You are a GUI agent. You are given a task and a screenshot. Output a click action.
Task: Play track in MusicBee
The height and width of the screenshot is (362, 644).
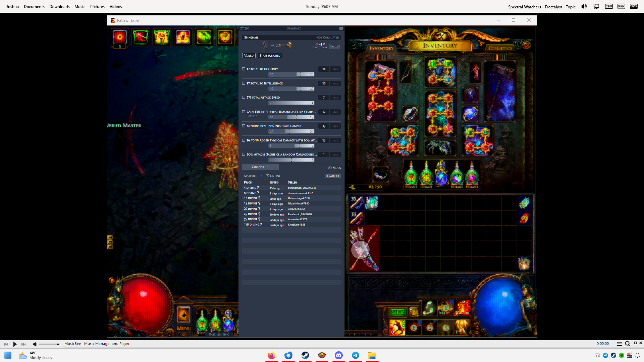pos(15,344)
